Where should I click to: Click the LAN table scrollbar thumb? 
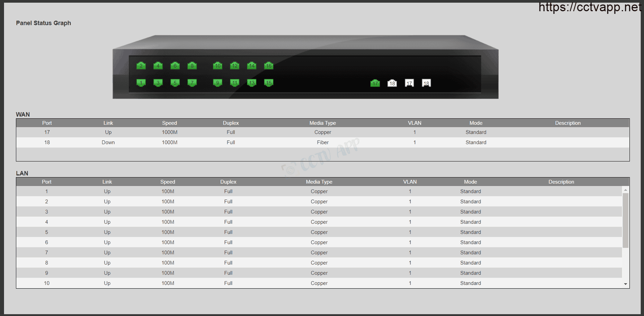[x=626, y=220]
